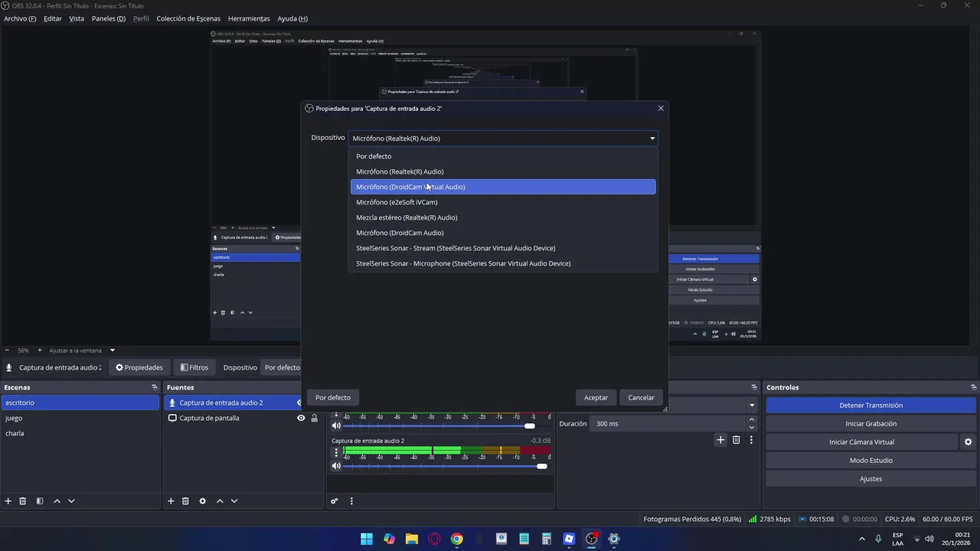This screenshot has height=551, width=980.
Task: Float the Escenas dock panel icon
Action: [x=154, y=387]
